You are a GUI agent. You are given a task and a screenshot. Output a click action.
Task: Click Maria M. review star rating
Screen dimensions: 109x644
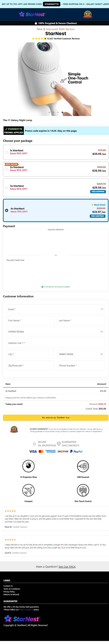click(x=10, y=511)
